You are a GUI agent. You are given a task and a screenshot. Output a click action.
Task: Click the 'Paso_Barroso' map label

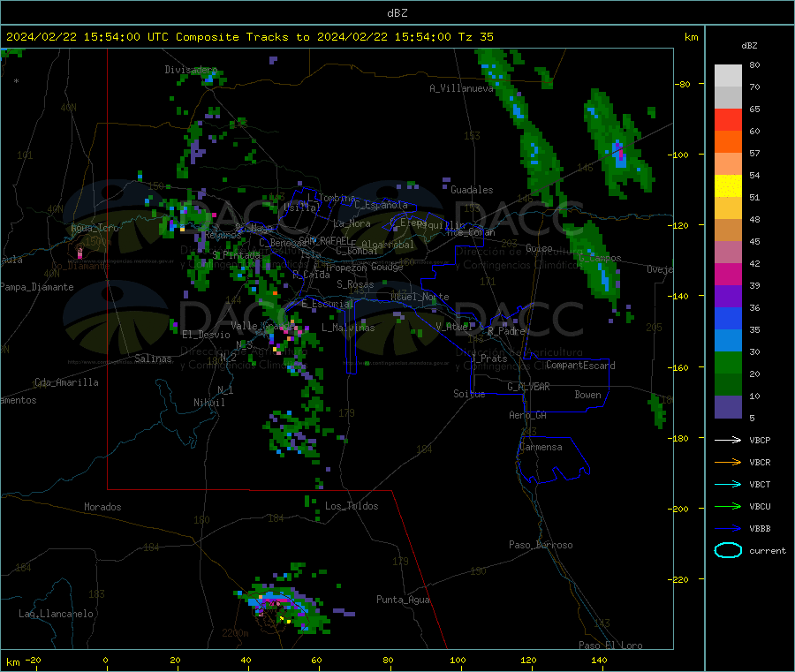541,545
